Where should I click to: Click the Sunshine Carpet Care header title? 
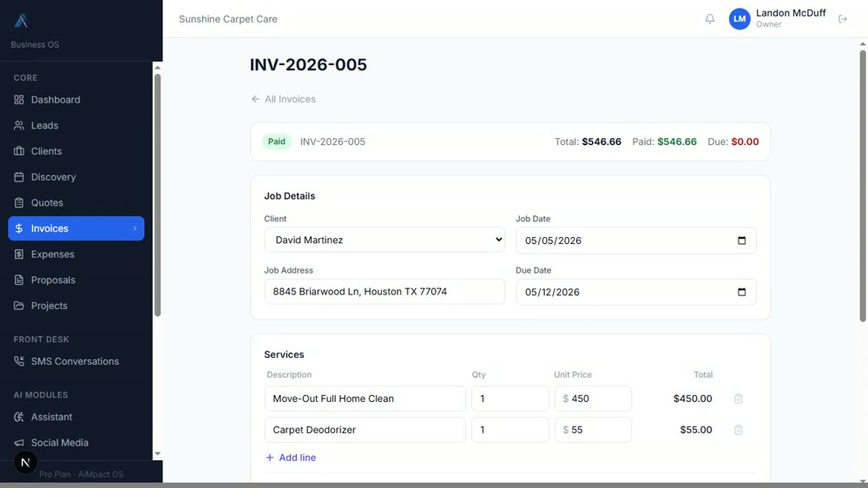[x=228, y=19]
